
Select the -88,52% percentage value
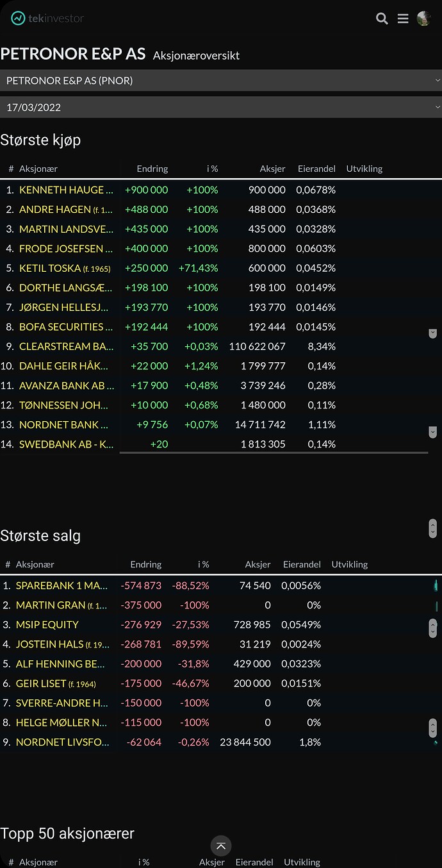click(190, 585)
